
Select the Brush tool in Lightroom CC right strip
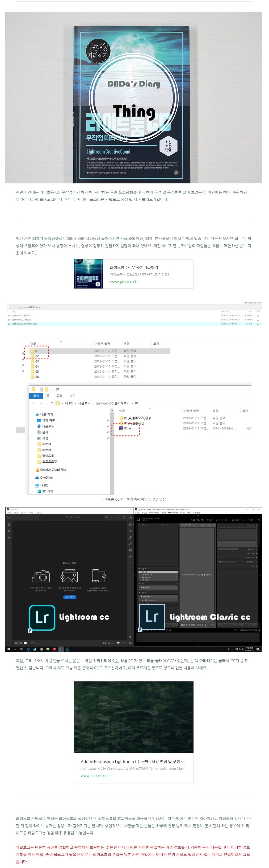[130, 544]
